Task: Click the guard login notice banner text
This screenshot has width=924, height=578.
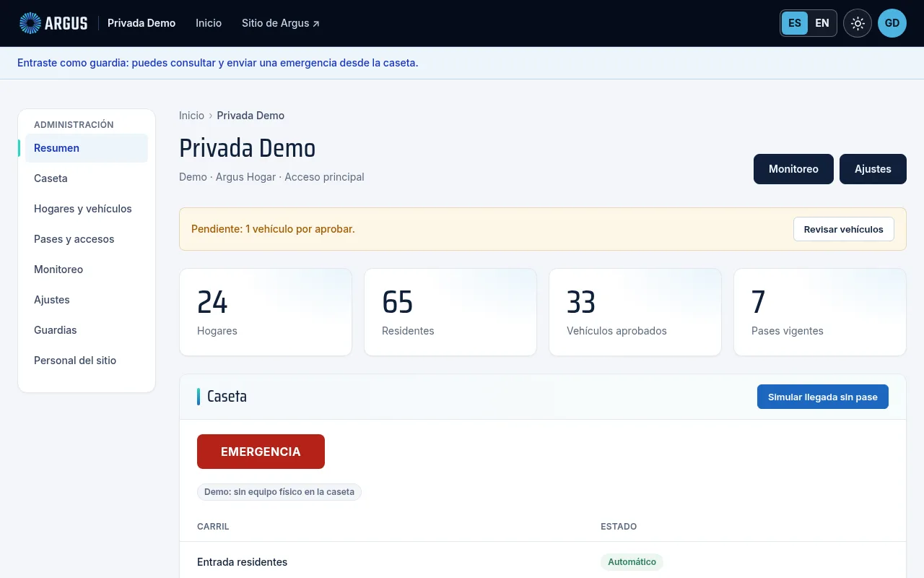Action: 218,63
